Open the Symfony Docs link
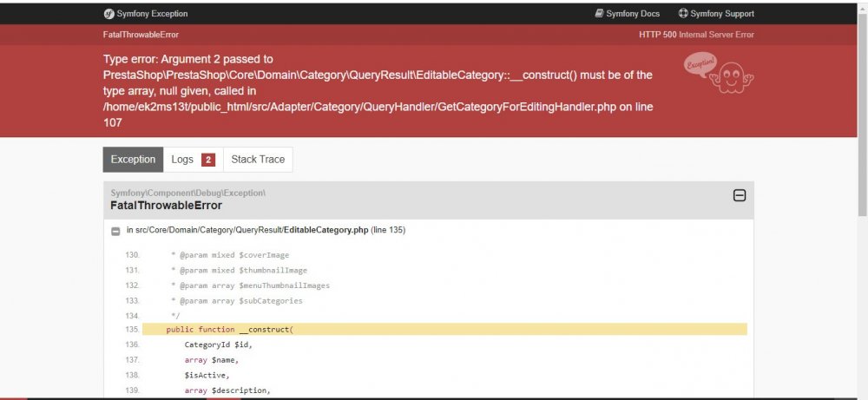Image resolution: width=868 pixels, height=400 pixels. coord(633,14)
